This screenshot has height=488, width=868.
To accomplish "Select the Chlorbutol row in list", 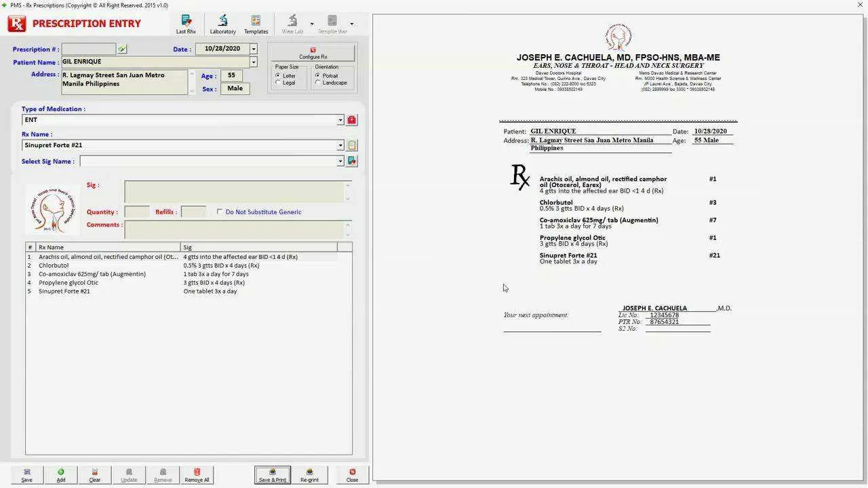I will 181,266.
